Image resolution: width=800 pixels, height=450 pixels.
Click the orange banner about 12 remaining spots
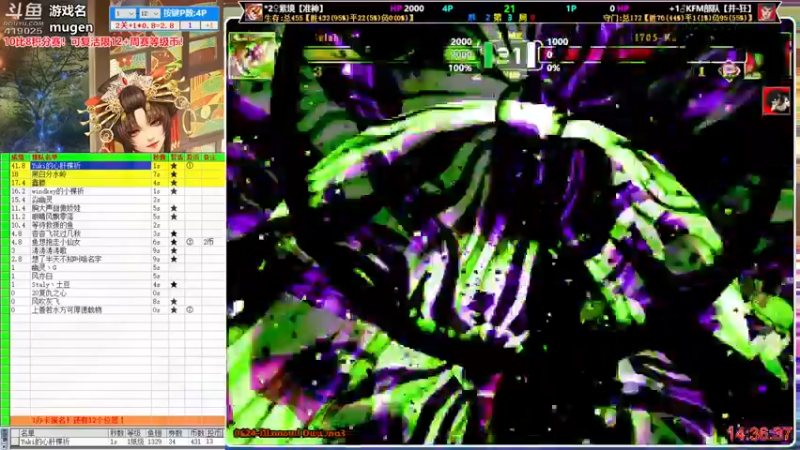[x=118, y=420]
